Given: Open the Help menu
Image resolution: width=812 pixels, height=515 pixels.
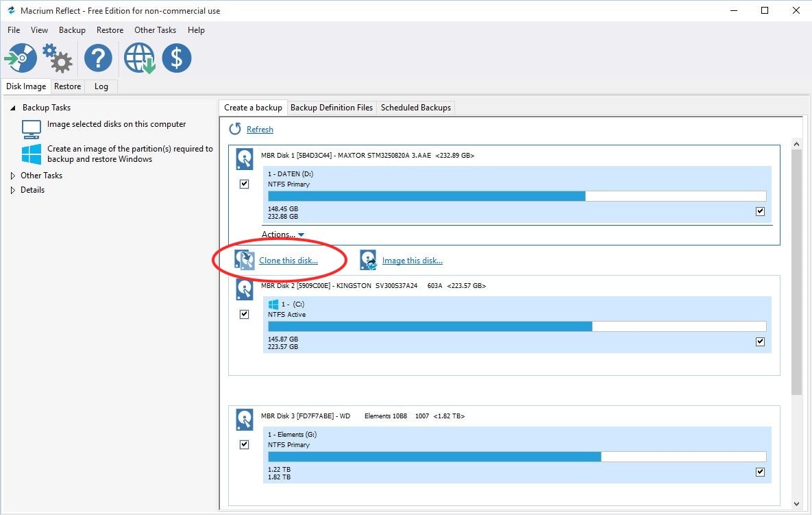Looking at the screenshot, I should pyautogui.click(x=196, y=30).
